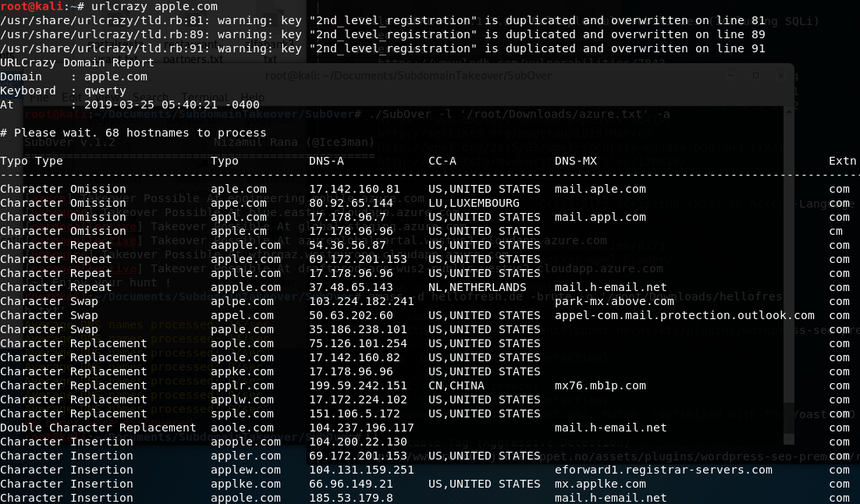This screenshot has height=504, width=860.
Task: Select IP address '104.237.196.117'
Action: click(x=361, y=428)
